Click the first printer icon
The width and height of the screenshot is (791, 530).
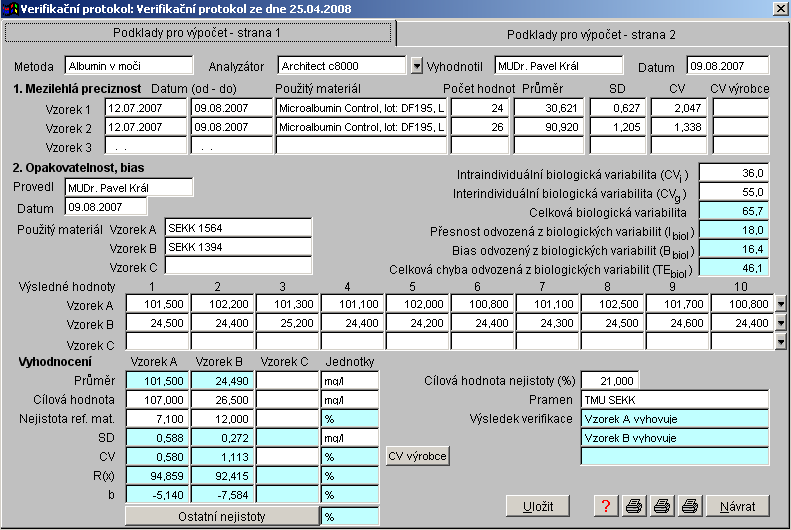634,506
